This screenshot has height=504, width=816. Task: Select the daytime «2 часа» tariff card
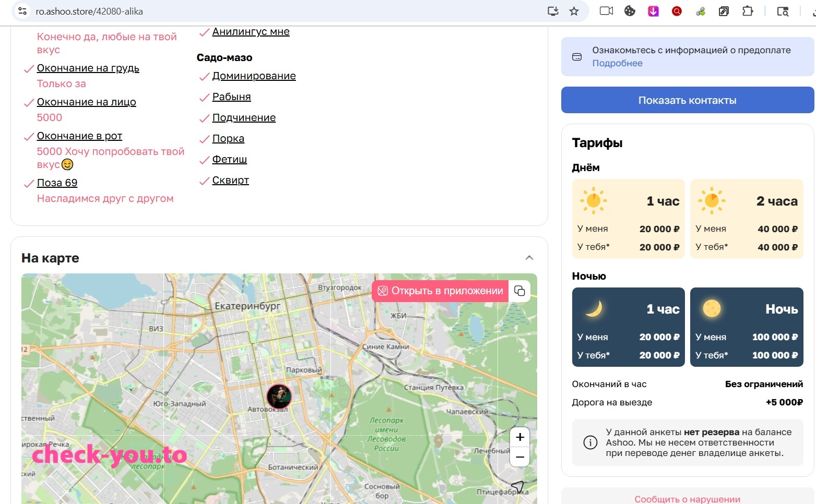747,219
